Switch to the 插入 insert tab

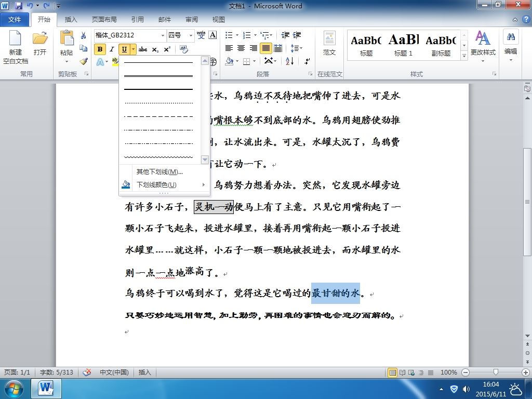pyautogui.click(x=71, y=20)
